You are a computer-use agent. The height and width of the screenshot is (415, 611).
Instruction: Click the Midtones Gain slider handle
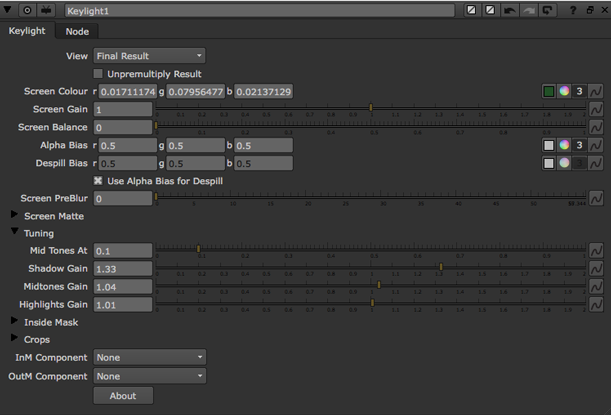[379, 284]
